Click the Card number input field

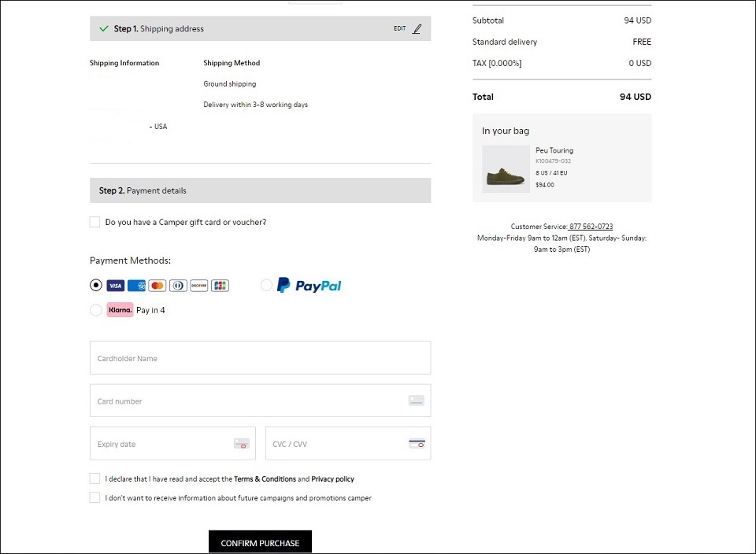click(x=261, y=401)
